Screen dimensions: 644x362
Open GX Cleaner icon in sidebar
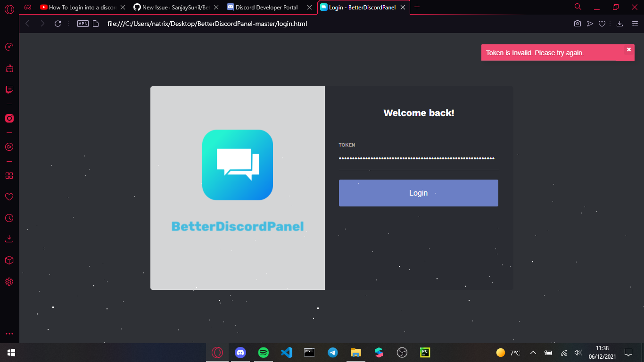click(x=9, y=68)
